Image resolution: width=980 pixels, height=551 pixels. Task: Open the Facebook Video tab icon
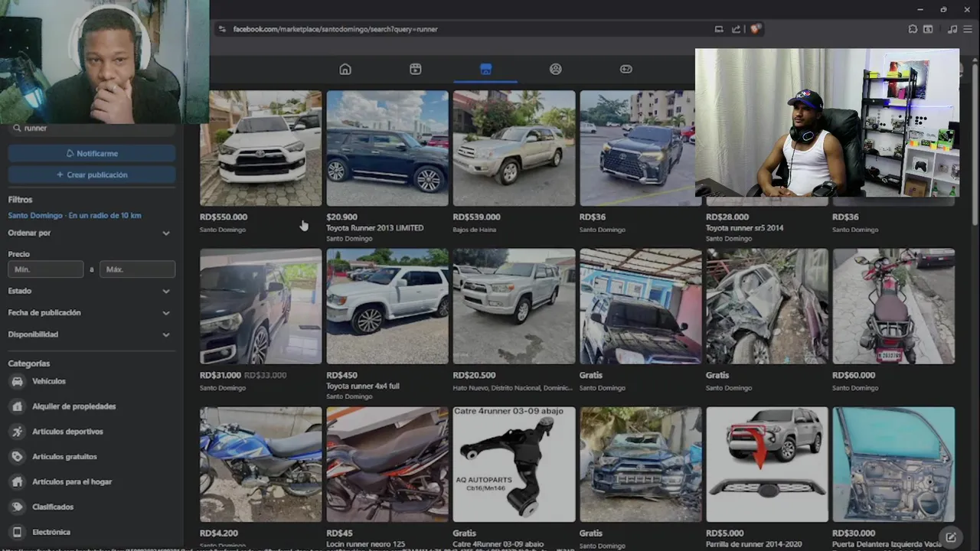point(416,69)
